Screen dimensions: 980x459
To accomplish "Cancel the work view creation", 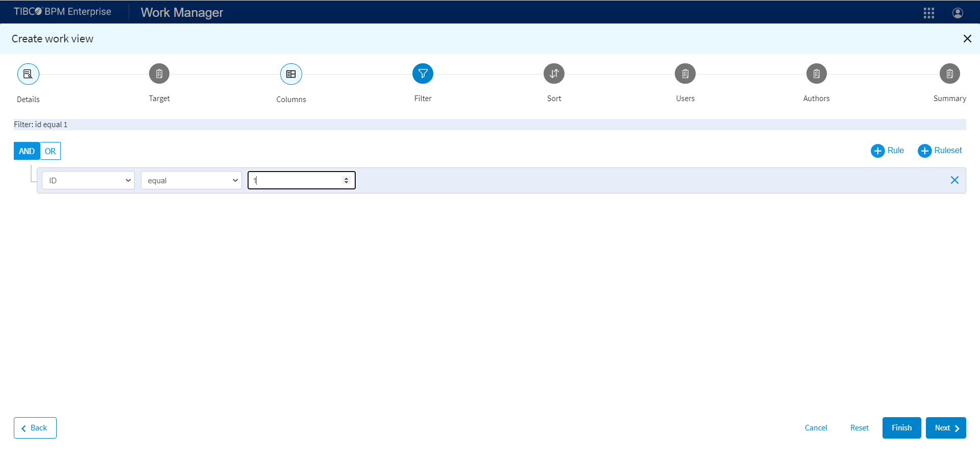I will tap(816, 428).
